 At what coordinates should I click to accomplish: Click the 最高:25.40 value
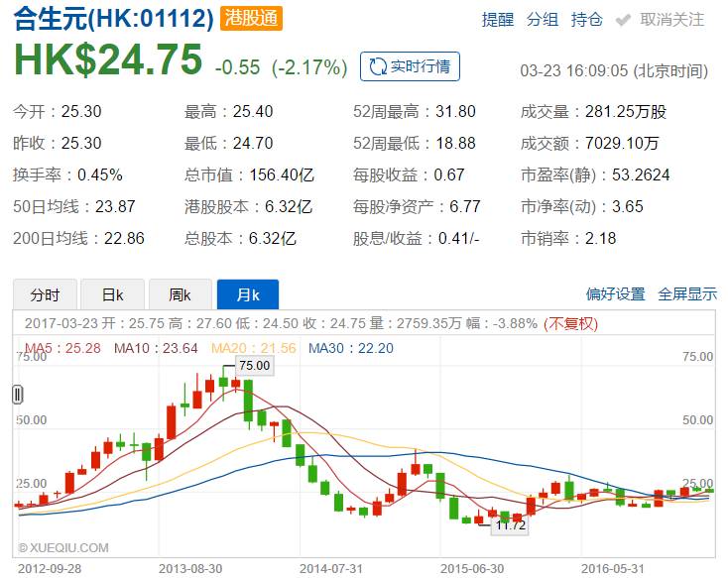(253, 111)
